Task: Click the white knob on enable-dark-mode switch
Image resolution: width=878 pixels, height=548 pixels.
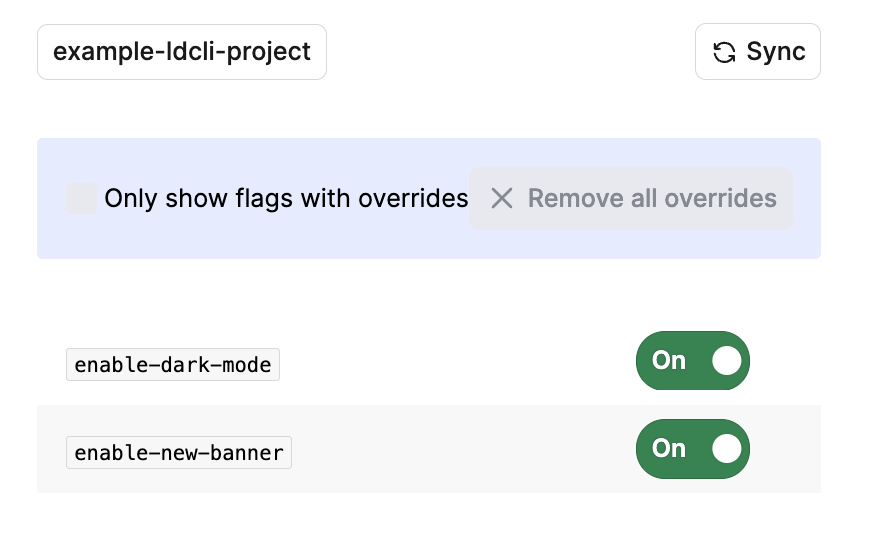Action: (x=727, y=360)
